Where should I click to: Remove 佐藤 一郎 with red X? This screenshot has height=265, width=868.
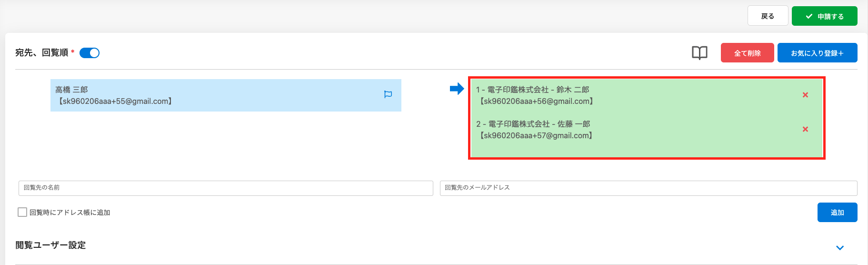click(x=805, y=129)
